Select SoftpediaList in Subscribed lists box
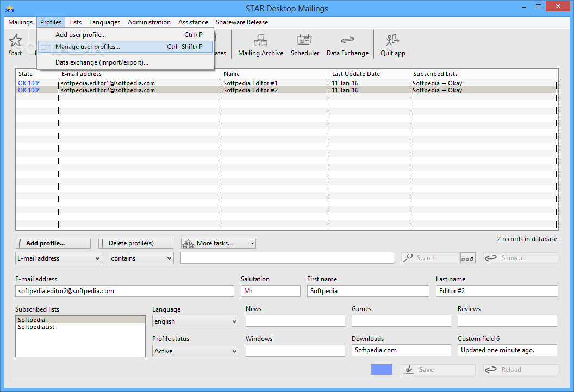This screenshot has width=574, height=392. (x=80, y=327)
